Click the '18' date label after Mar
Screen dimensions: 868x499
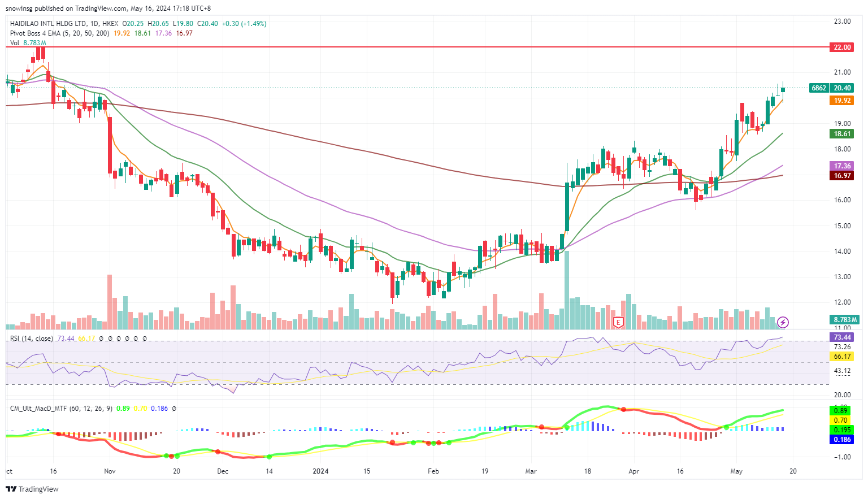click(x=588, y=471)
